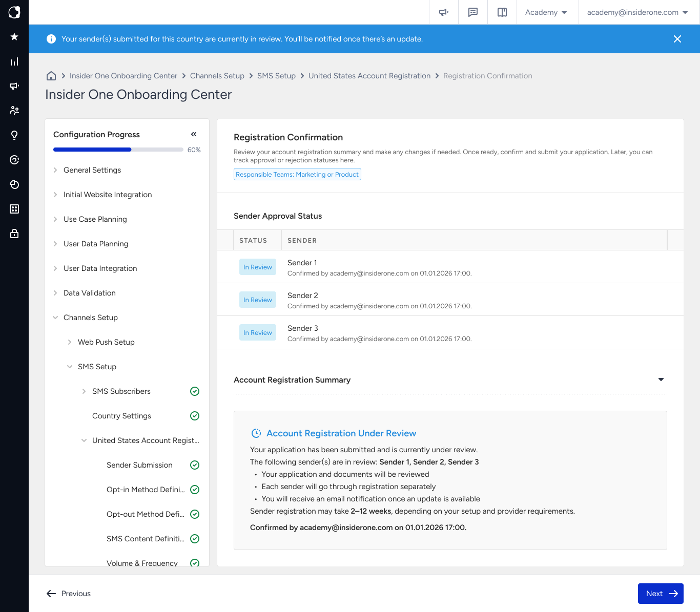Image resolution: width=700 pixels, height=612 pixels.
Task: Click Responsible Teams: Marketing or Product tag
Action: point(297,174)
